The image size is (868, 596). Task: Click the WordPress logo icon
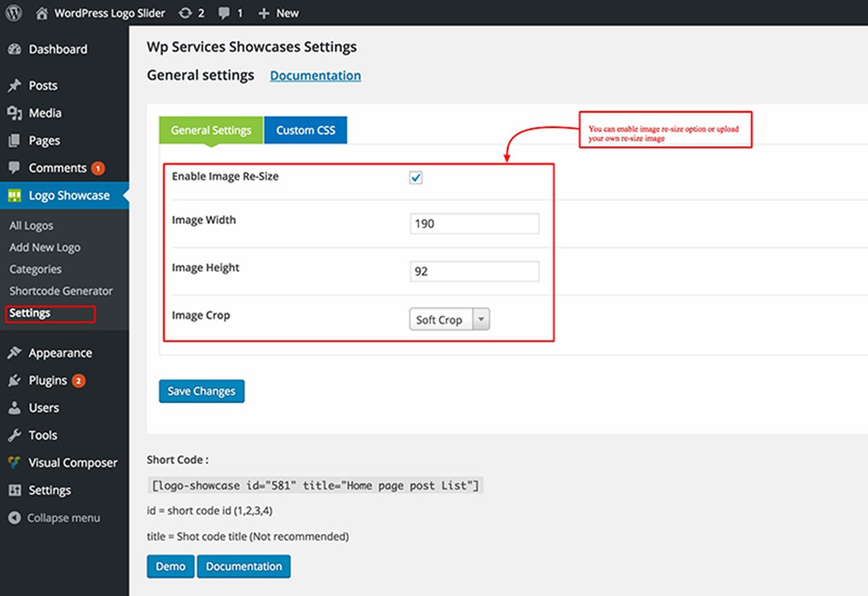pyautogui.click(x=14, y=13)
